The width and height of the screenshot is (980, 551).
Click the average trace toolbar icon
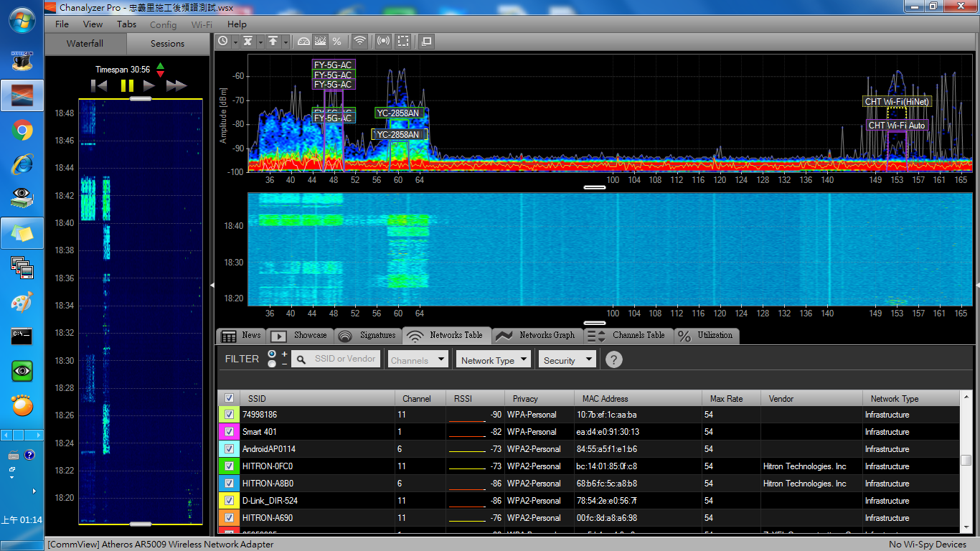pos(248,42)
